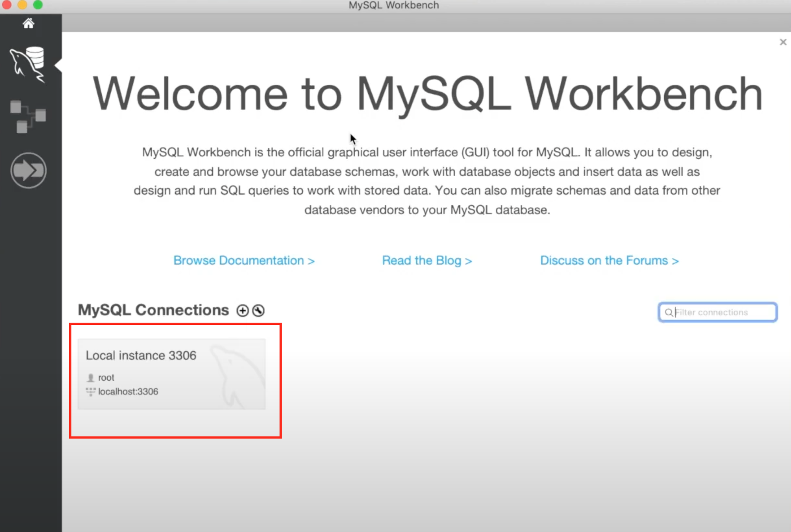Screen dimensions: 791x532
Task: Open the Migration wizard sidebar icon
Action: [x=28, y=170]
